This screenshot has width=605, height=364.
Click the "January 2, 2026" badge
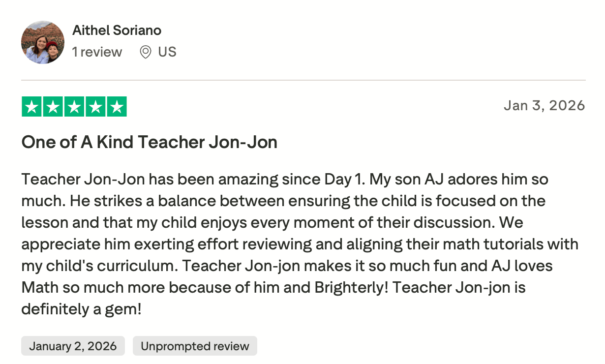tap(73, 346)
